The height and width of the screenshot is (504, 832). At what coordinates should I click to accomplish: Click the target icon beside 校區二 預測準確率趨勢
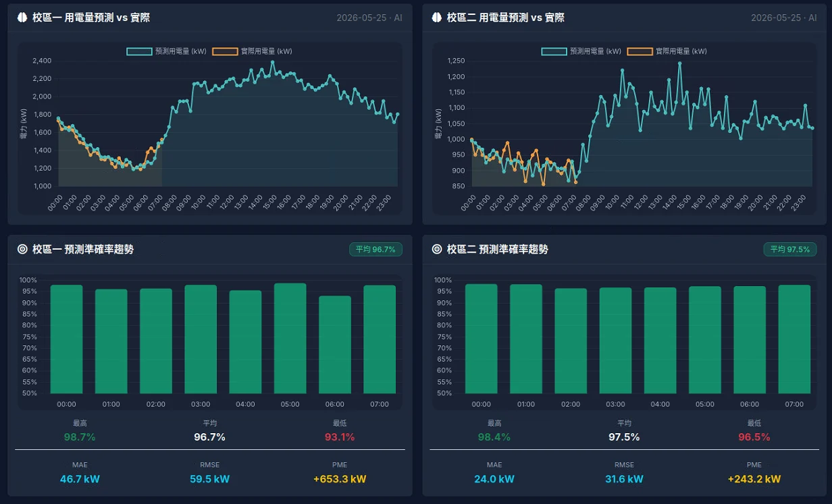(437, 249)
